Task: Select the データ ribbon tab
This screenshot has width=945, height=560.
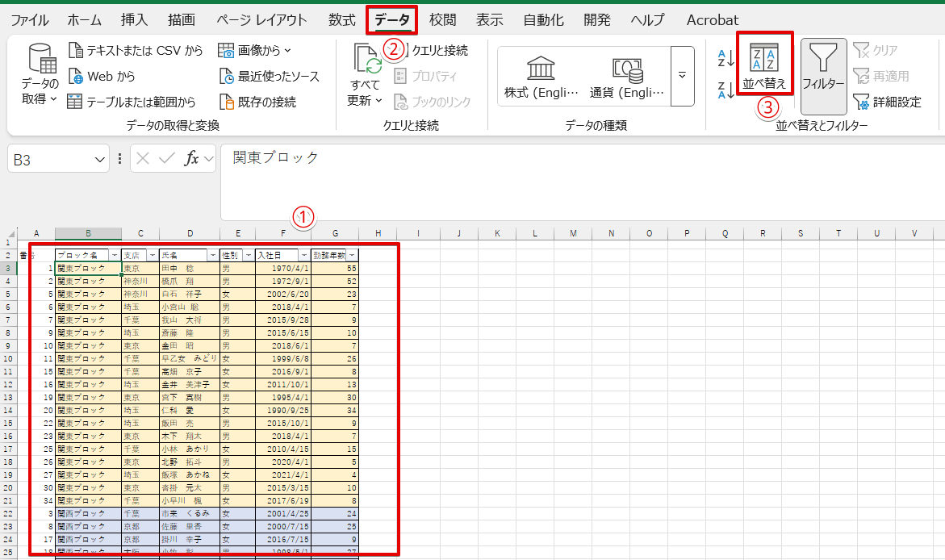Action: [x=391, y=20]
